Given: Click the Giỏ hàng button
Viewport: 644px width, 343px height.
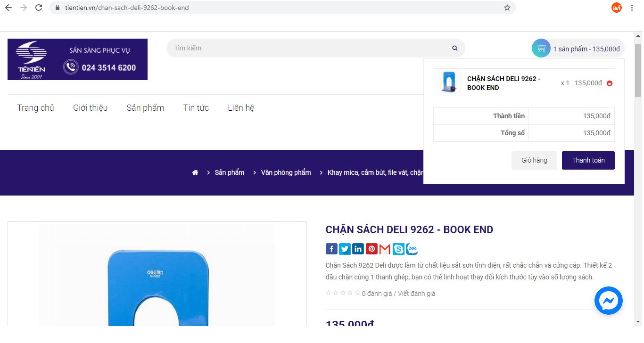Looking at the screenshot, I should click(534, 160).
